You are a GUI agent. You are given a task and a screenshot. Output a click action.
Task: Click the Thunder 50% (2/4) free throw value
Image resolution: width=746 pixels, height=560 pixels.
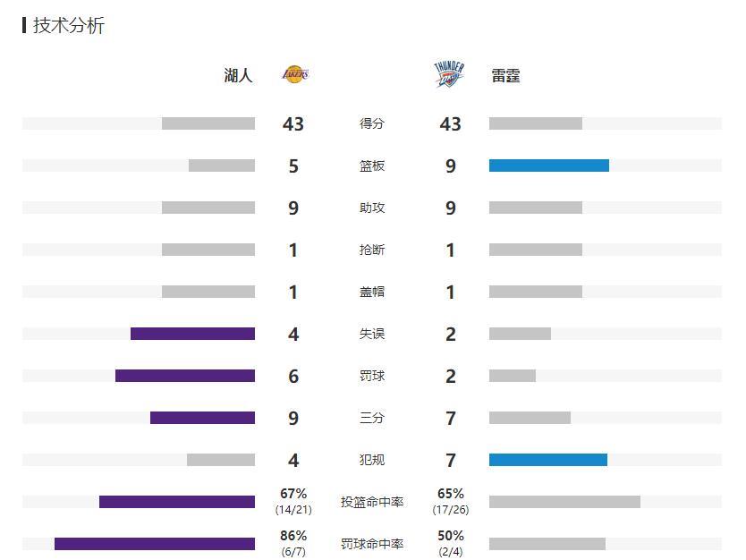(x=451, y=543)
